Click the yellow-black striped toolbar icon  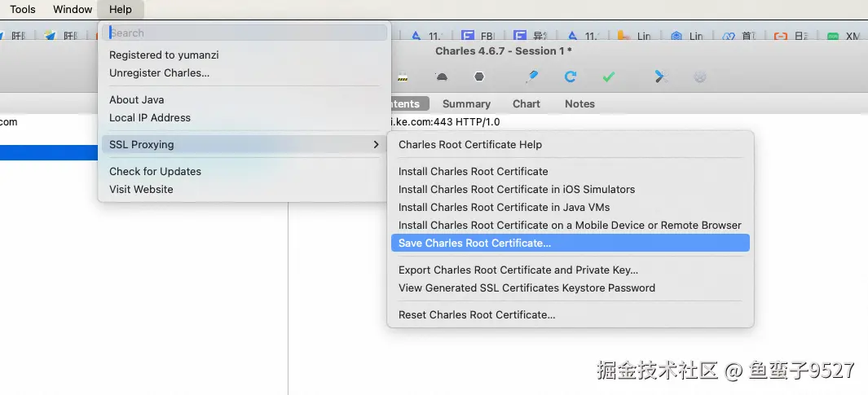pos(403,77)
